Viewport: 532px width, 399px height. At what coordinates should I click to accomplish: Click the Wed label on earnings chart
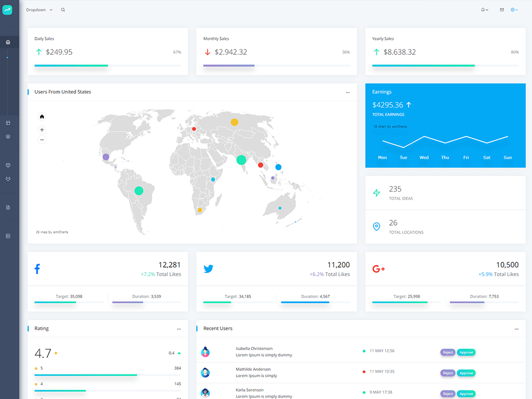click(x=424, y=157)
